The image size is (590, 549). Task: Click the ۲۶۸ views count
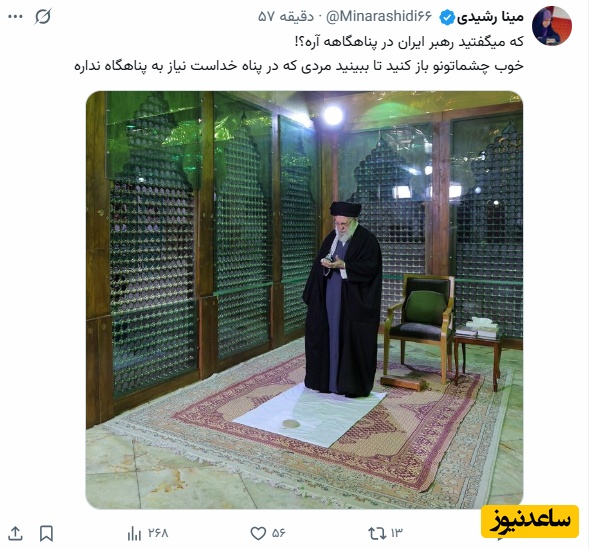(158, 533)
